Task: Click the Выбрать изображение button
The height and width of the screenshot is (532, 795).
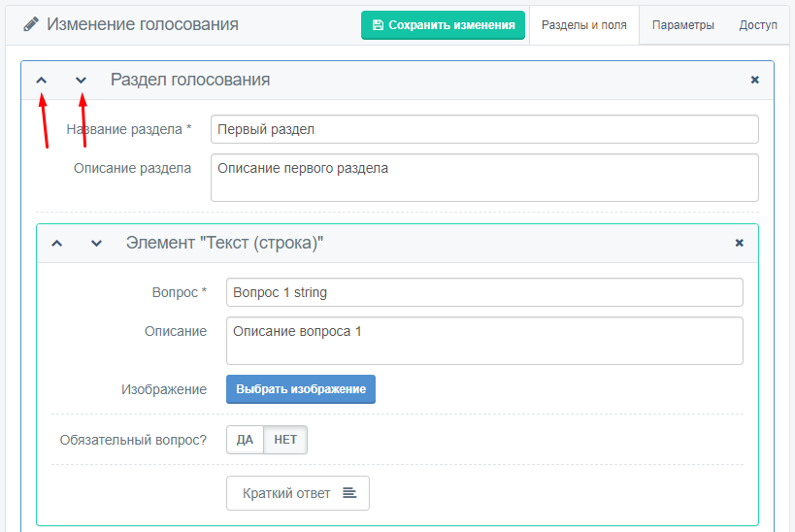Action: click(x=301, y=389)
